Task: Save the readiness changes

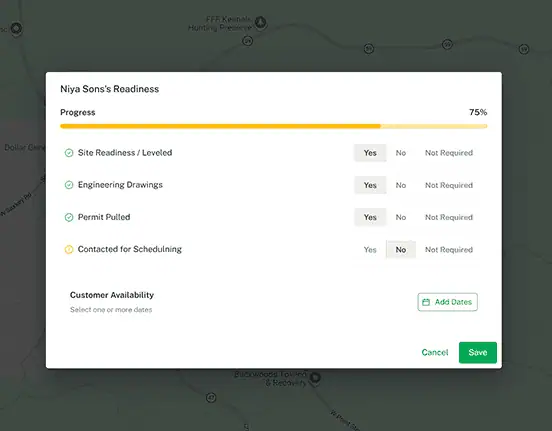Action: click(478, 352)
